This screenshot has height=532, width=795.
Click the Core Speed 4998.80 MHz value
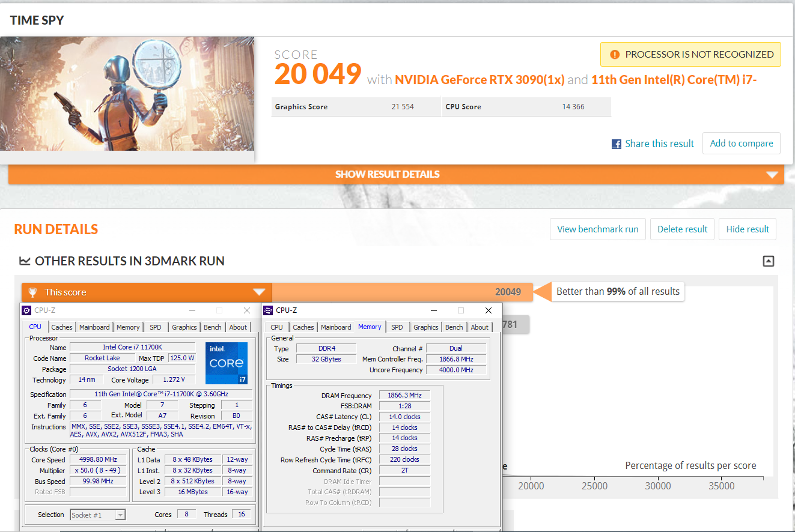click(x=98, y=459)
